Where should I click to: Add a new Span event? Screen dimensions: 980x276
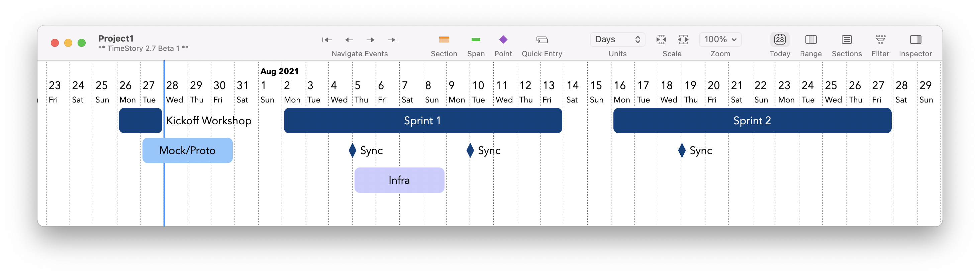click(x=476, y=40)
